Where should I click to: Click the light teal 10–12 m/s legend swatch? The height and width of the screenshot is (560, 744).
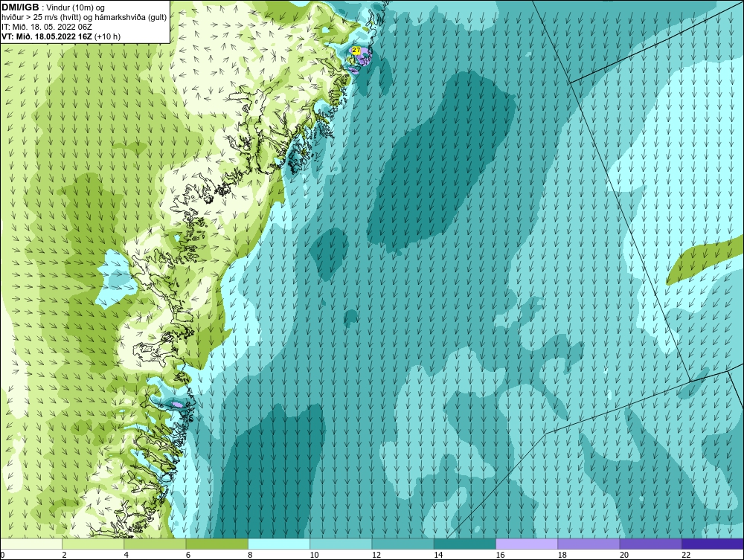coord(341,544)
